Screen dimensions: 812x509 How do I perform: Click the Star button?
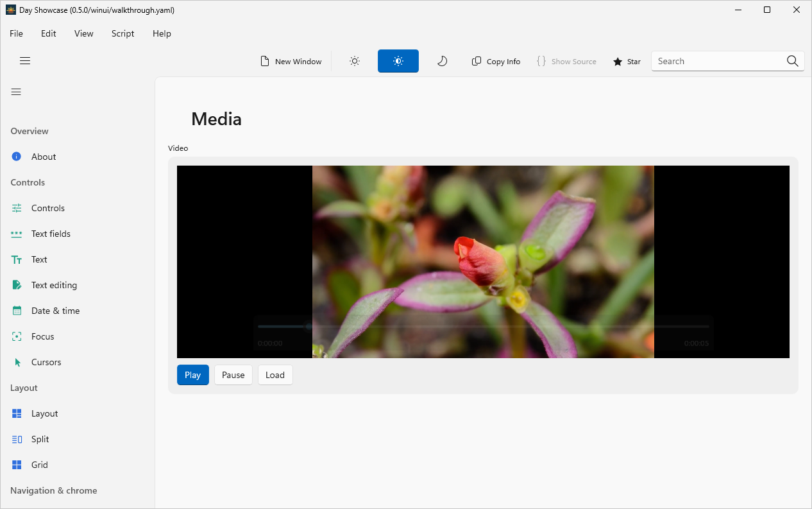pos(627,62)
